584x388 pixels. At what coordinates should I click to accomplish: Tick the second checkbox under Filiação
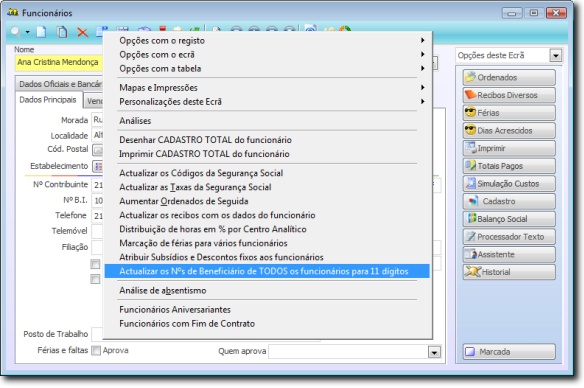(95, 279)
